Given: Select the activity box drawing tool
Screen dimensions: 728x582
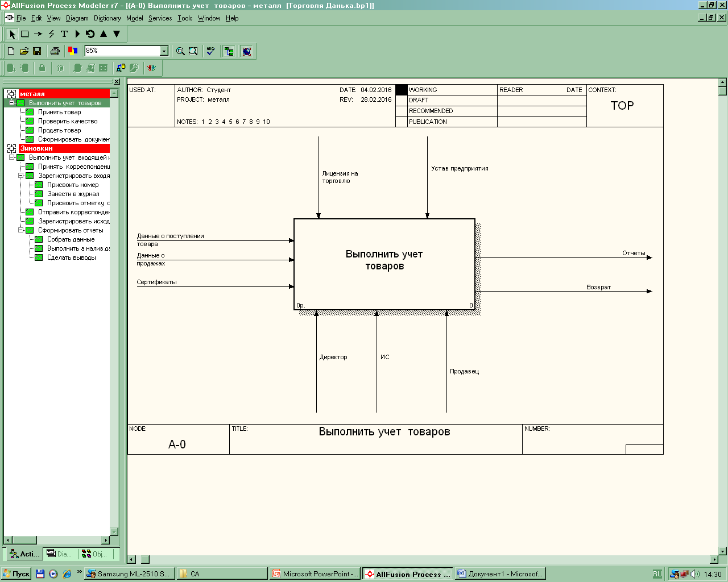Looking at the screenshot, I should [x=25, y=34].
